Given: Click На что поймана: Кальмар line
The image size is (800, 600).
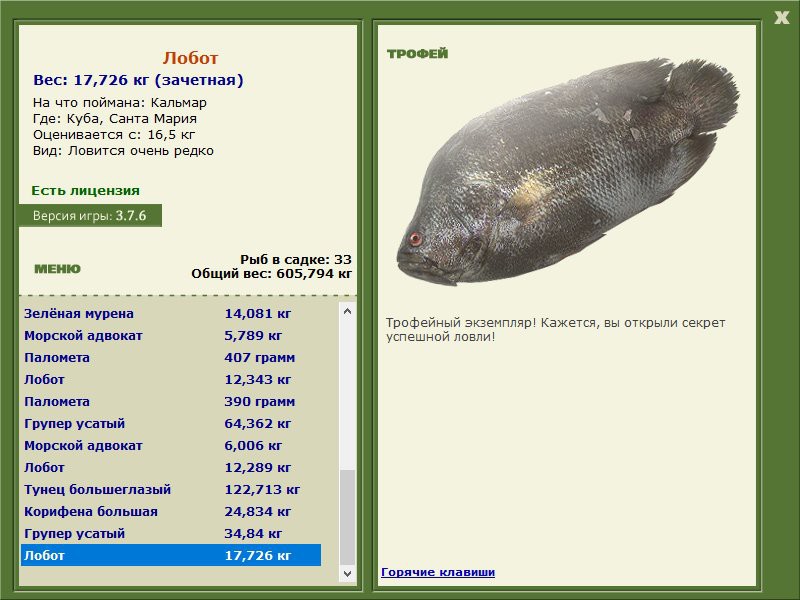Looking at the screenshot, I should (119, 103).
